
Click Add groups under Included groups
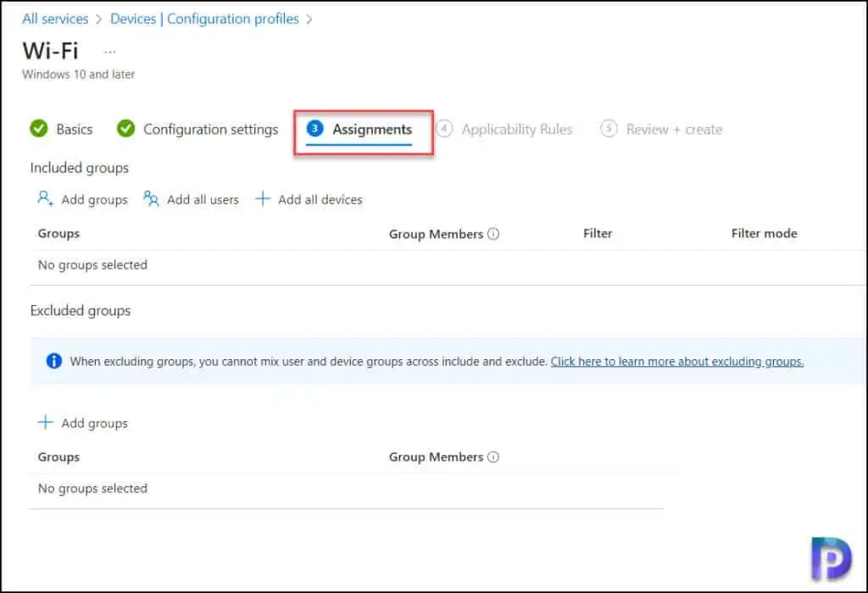[x=83, y=199]
